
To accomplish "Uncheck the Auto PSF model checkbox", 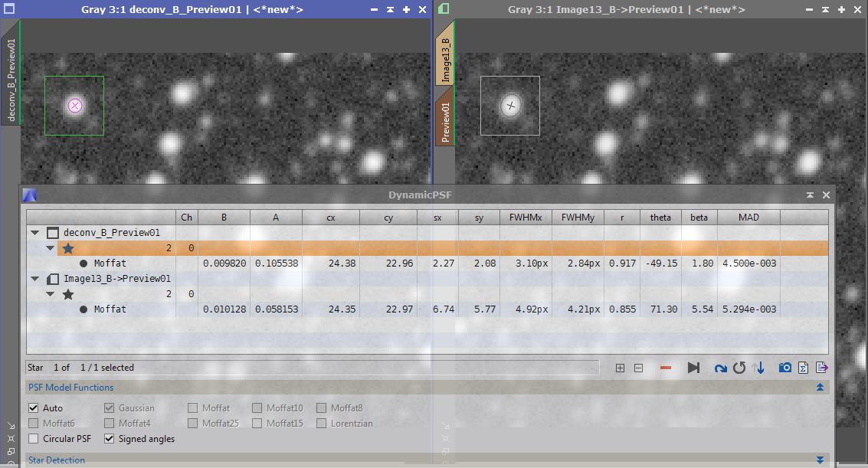I will point(34,408).
